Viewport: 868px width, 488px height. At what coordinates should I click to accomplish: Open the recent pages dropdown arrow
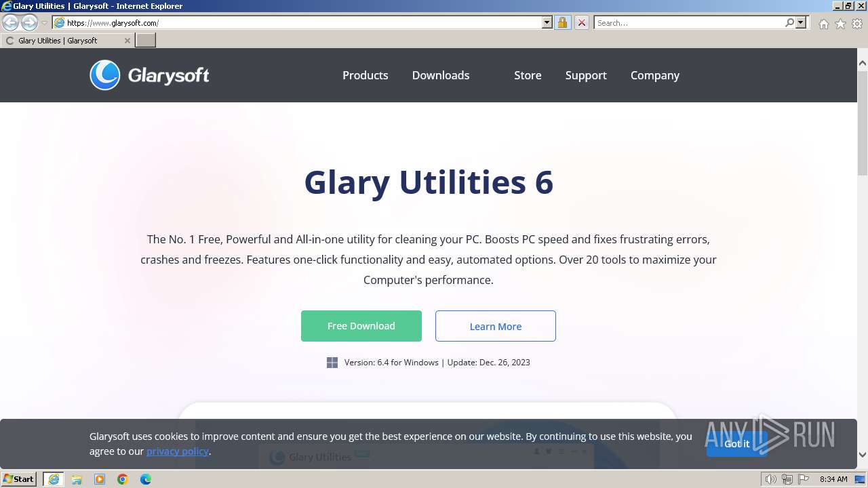point(45,23)
